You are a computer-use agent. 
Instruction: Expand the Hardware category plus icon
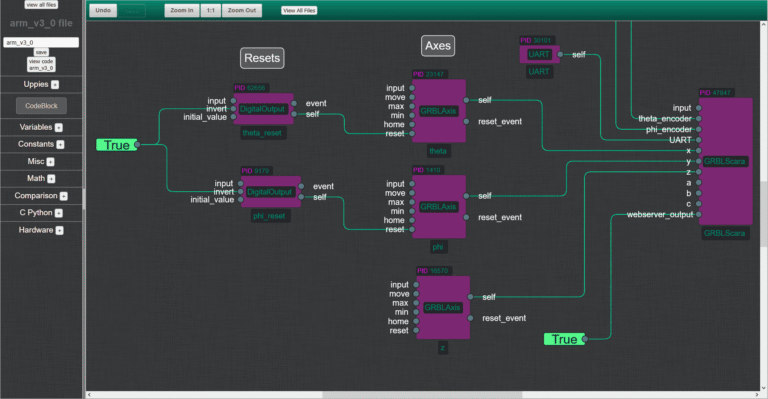59,230
